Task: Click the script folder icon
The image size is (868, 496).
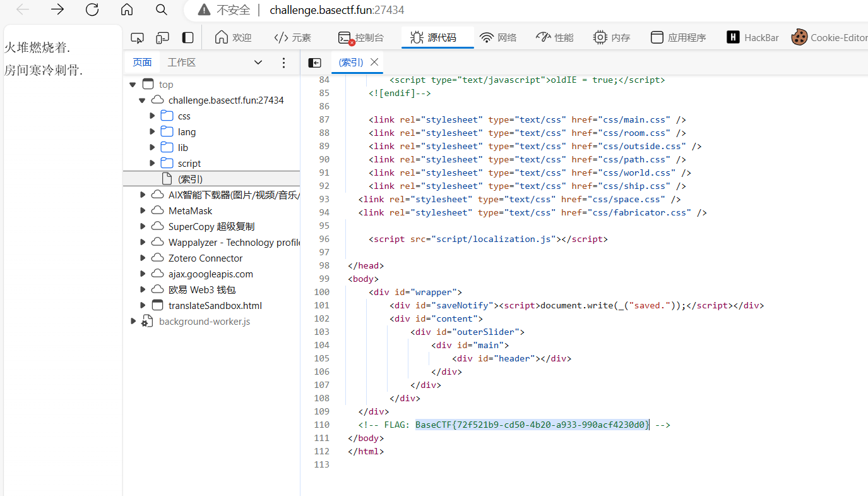Action: [x=167, y=163]
